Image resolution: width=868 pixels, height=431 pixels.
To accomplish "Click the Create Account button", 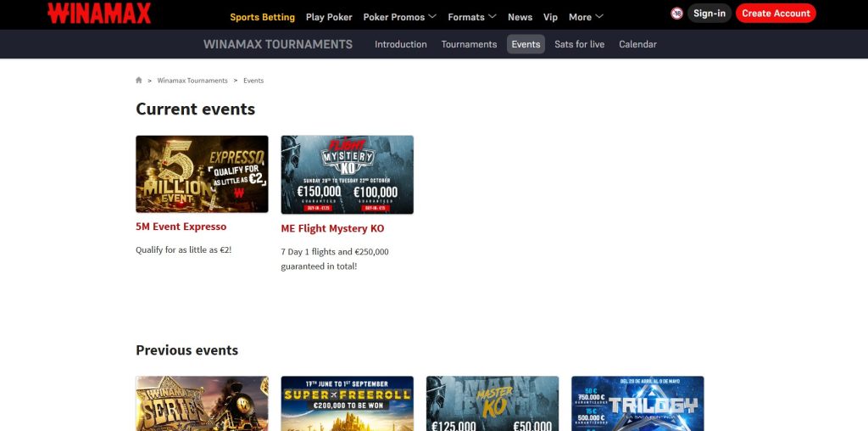I will coord(775,14).
